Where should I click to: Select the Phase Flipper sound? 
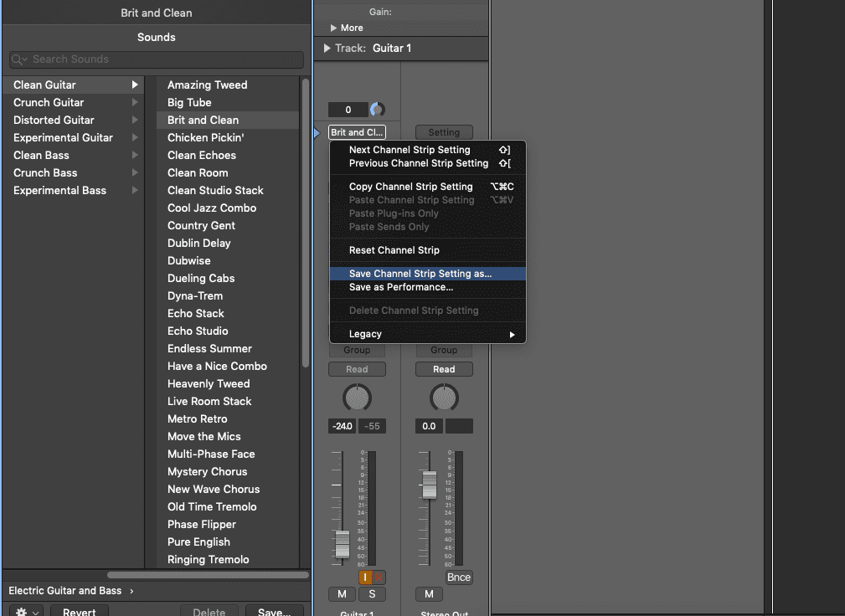228,525
